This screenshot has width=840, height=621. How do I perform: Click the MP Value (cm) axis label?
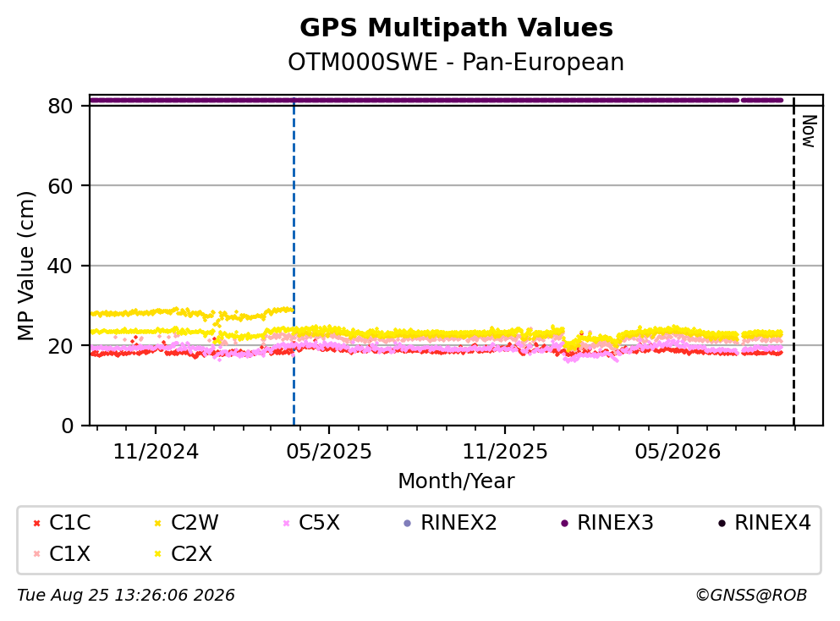point(25,266)
